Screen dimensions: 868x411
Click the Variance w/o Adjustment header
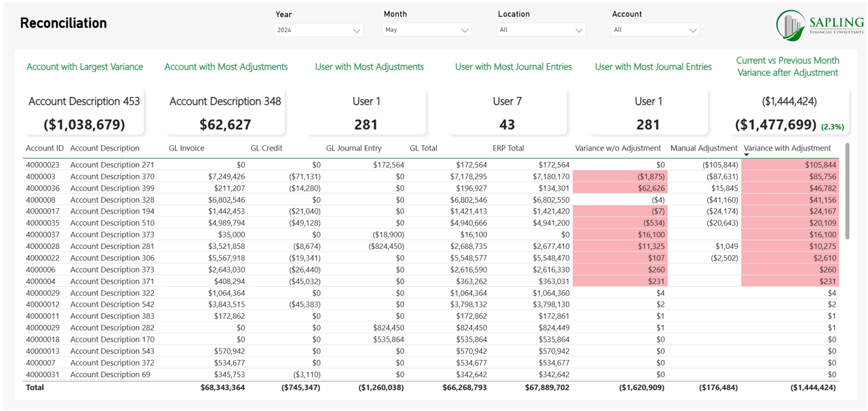click(x=617, y=148)
